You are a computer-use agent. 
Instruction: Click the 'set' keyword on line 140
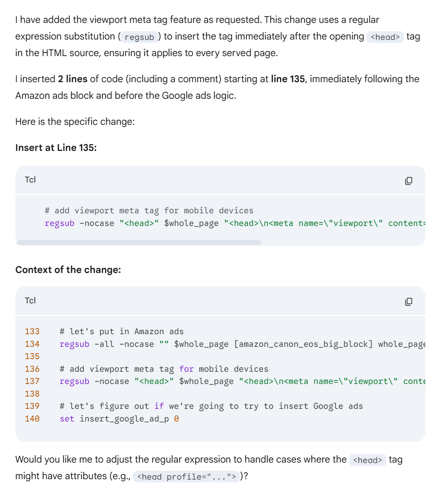67,419
